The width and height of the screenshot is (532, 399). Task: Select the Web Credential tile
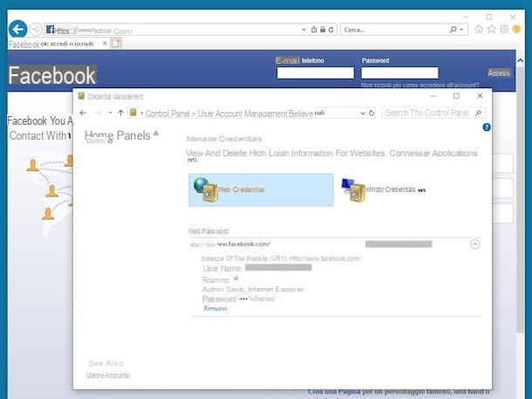pyautogui.click(x=261, y=189)
